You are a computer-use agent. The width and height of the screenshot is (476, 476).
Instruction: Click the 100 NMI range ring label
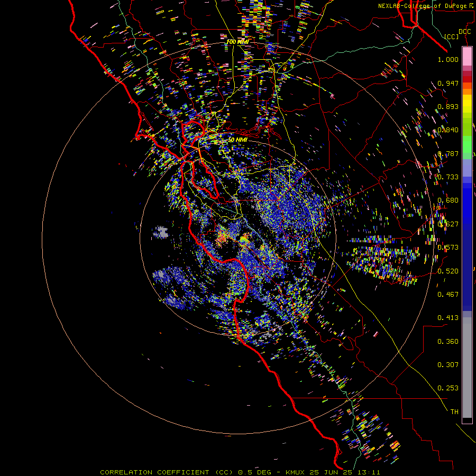point(237,42)
